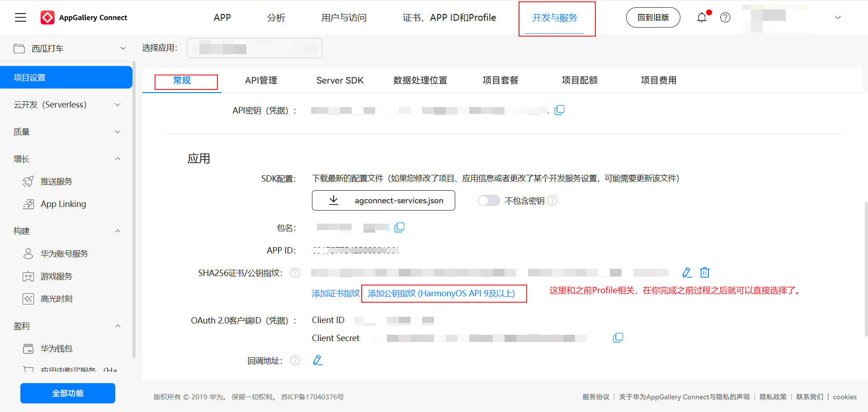Toggle the 不包含密钥 switch
Image resolution: width=868 pixels, height=412 pixels.
coord(489,201)
